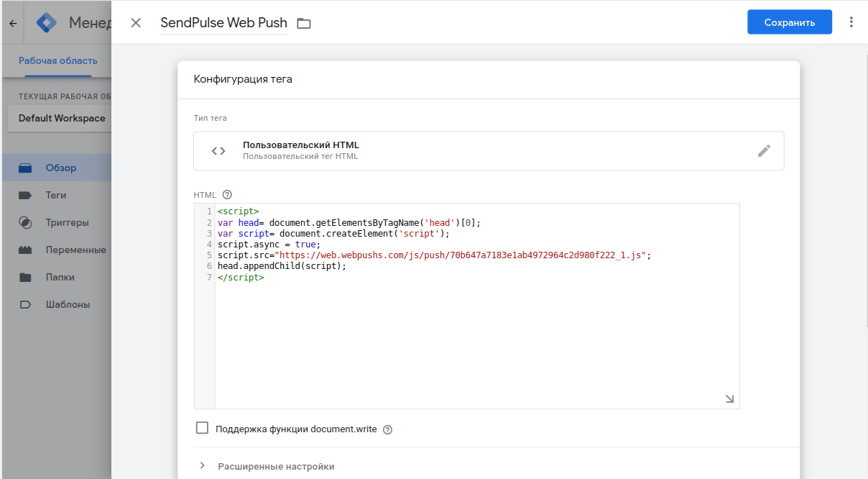Go to Триггеры in the sidebar
This screenshot has width=868, height=479.
click(67, 222)
